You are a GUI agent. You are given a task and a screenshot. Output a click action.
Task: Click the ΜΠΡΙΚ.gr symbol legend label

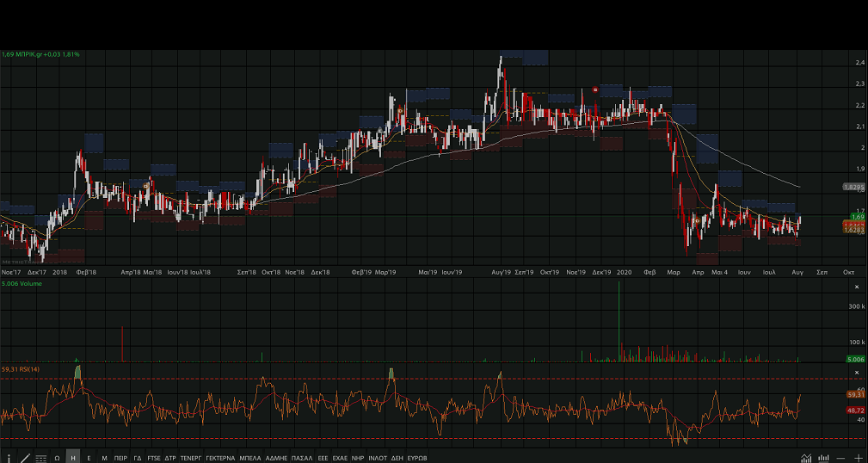click(x=40, y=54)
